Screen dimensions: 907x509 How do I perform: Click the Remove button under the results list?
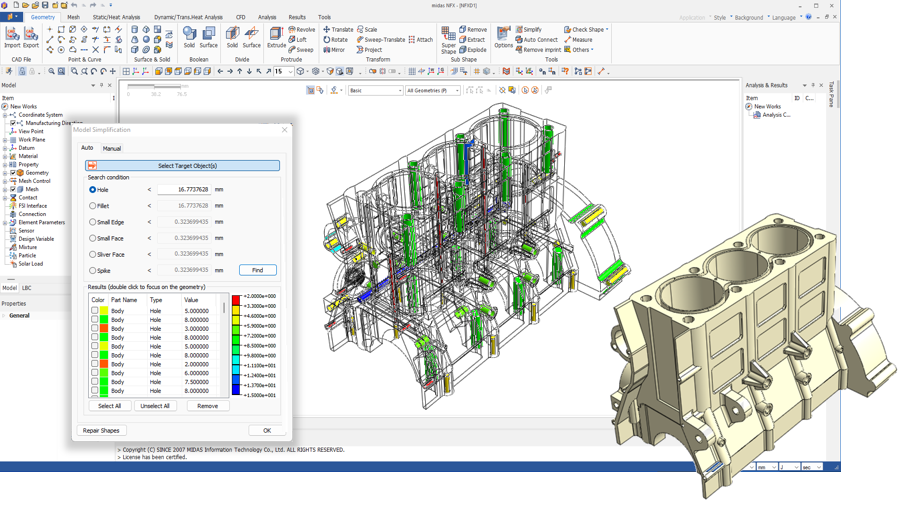click(x=208, y=406)
